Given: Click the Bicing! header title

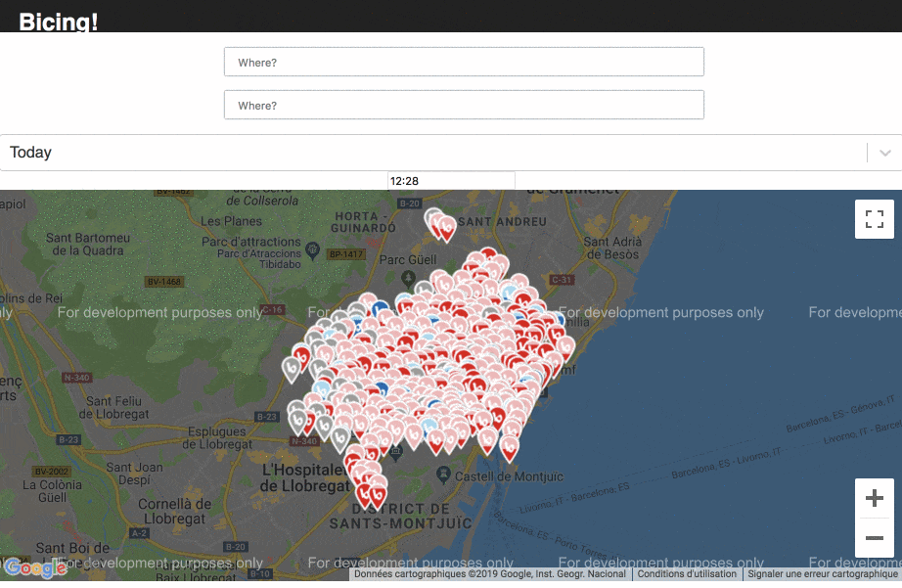Looking at the screenshot, I should tap(58, 22).
